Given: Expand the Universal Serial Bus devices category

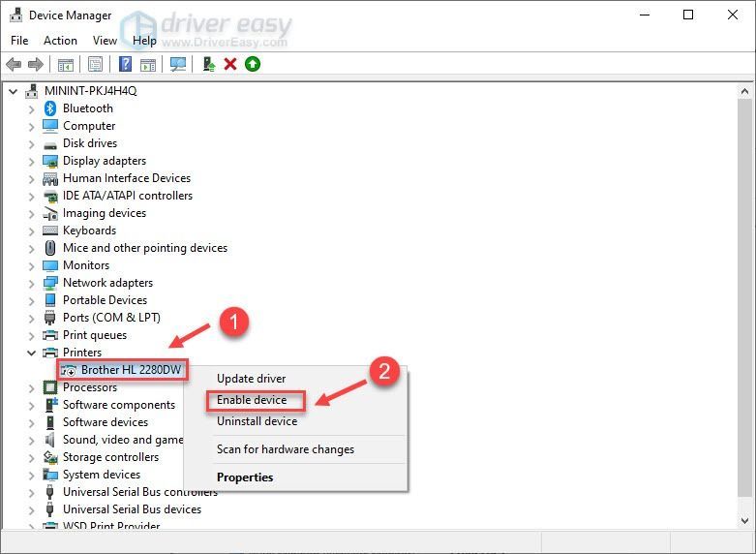Looking at the screenshot, I should click(x=31, y=509).
